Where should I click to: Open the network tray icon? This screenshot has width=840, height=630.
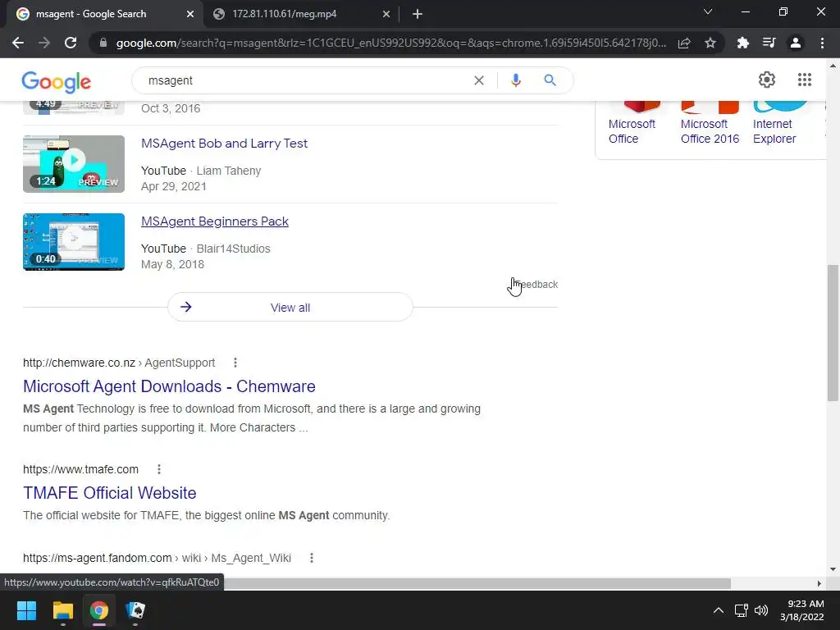point(742,610)
